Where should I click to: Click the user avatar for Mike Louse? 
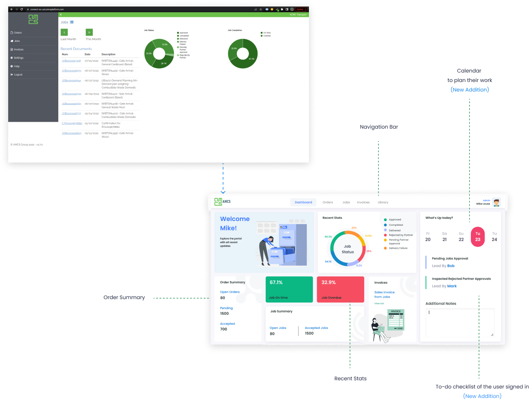pos(496,202)
